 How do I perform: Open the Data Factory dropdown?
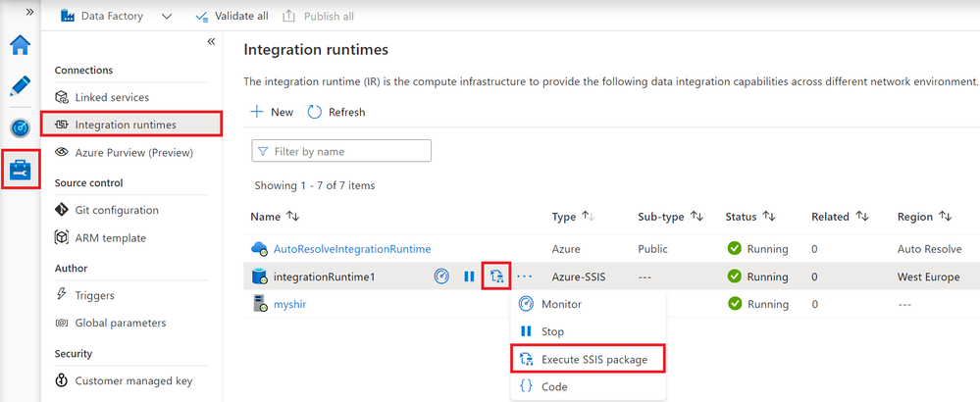(166, 17)
